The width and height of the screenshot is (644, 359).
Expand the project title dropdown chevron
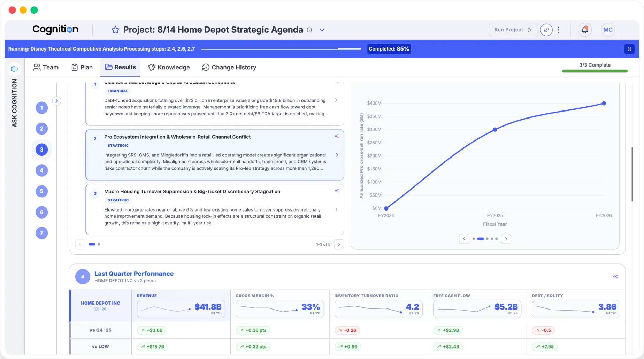click(322, 30)
